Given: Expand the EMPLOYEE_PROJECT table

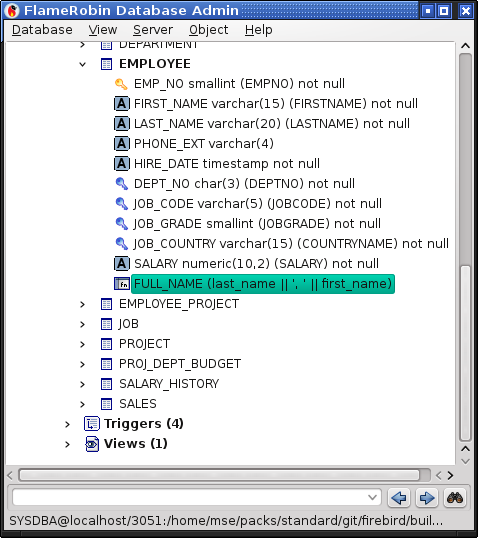Looking at the screenshot, I should pos(82,304).
